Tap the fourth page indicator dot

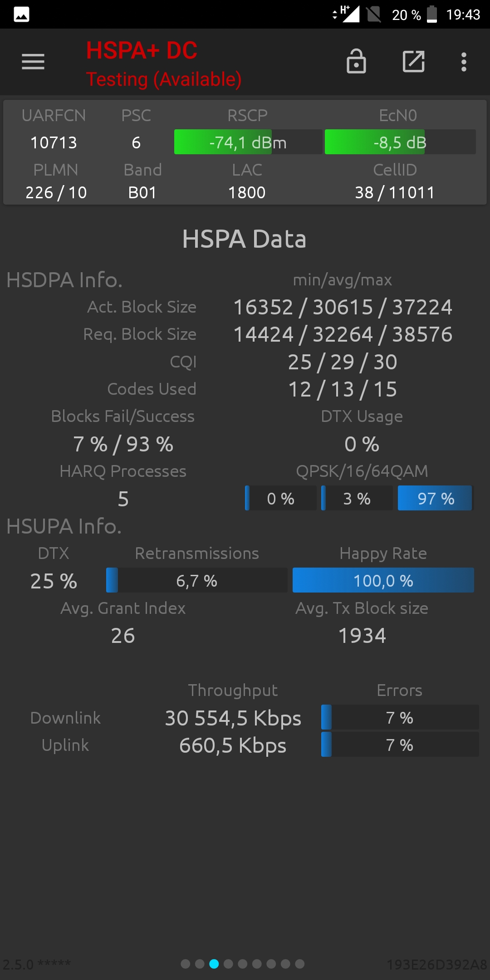tap(228, 964)
